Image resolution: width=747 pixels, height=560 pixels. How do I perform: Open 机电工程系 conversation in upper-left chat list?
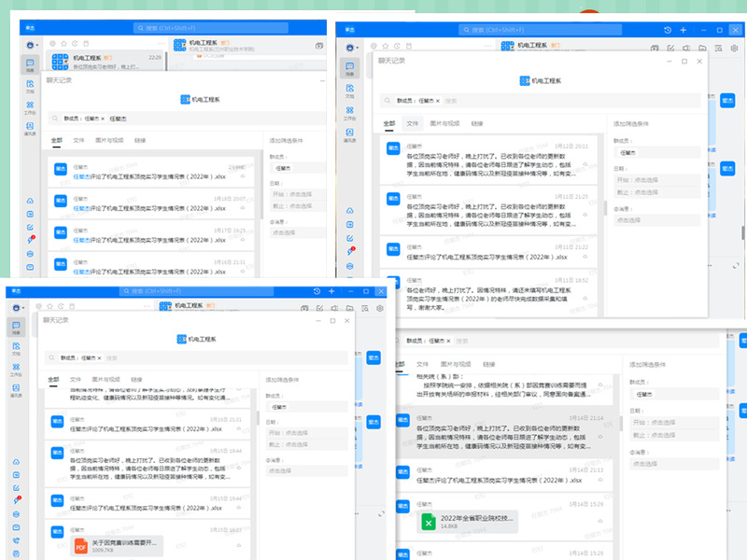[106, 62]
